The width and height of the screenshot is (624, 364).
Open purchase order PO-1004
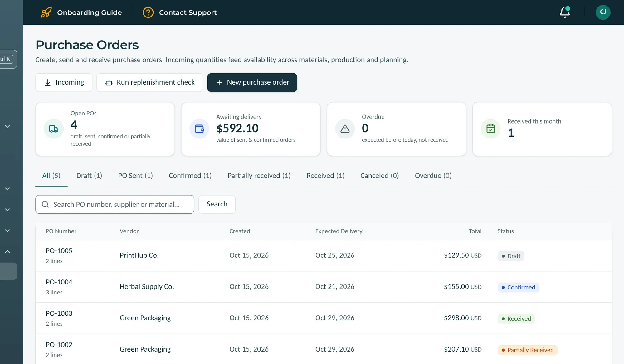point(59,282)
